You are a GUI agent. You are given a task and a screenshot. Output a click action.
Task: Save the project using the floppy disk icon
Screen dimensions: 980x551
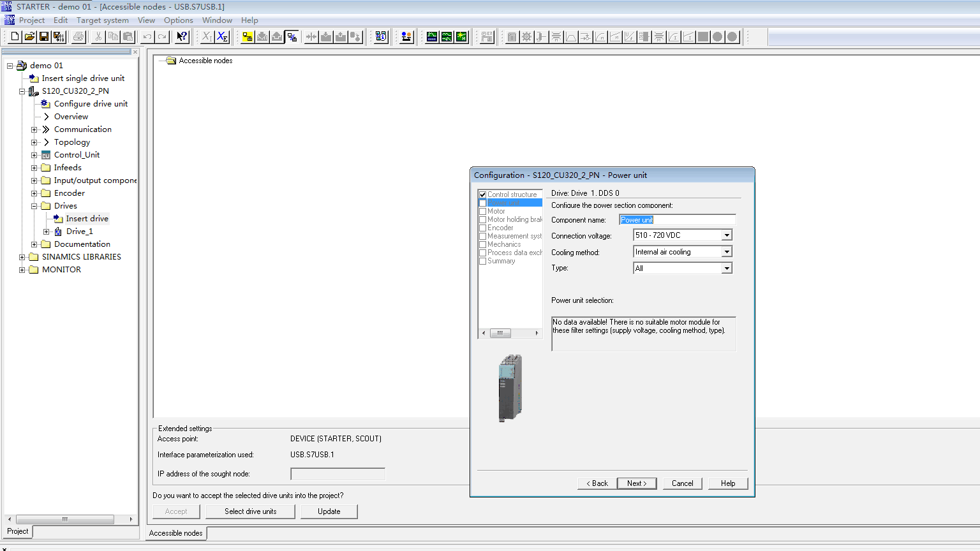click(44, 37)
